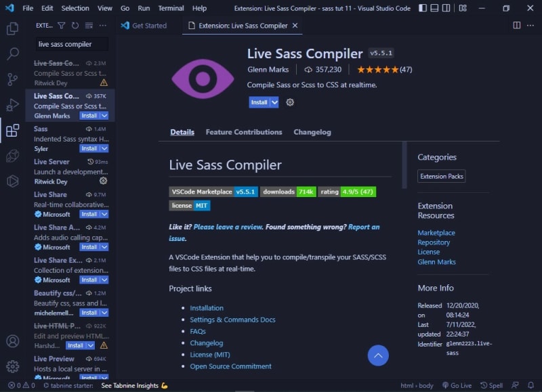Image resolution: width=542 pixels, height=392 pixels.
Task: Open the Search view in activity bar
Action: tap(12, 54)
